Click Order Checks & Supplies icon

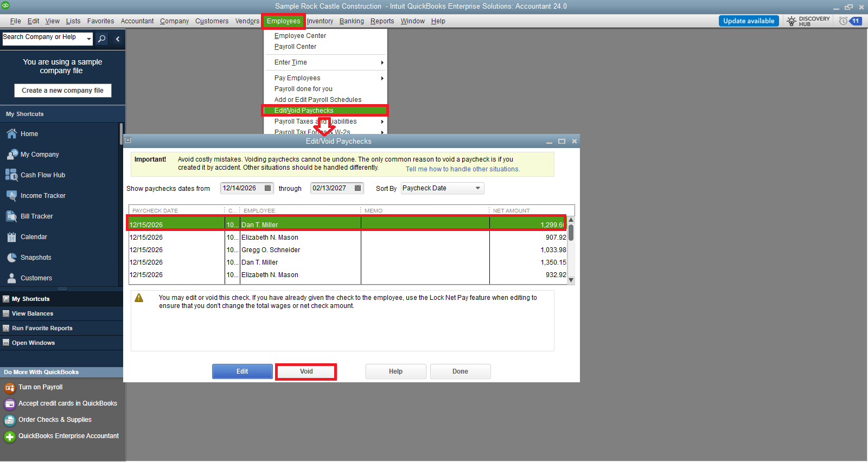click(10, 420)
